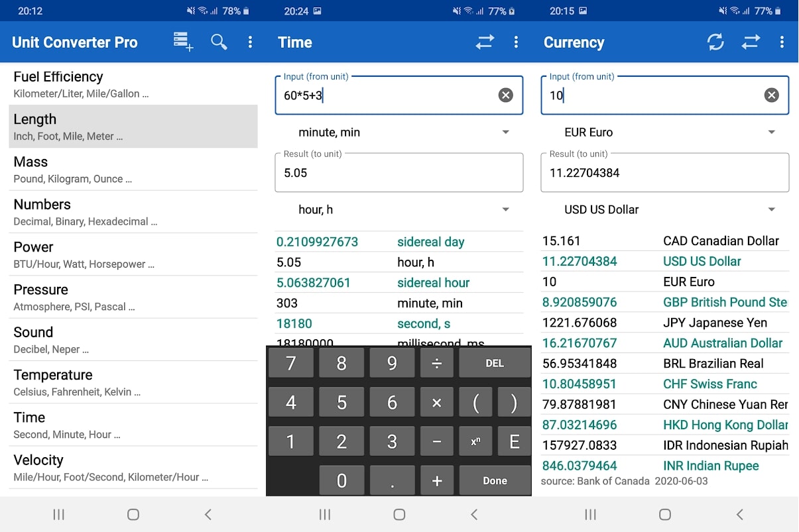
Task: Clear the Currency input with the X icon
Action: pos(771,95)
